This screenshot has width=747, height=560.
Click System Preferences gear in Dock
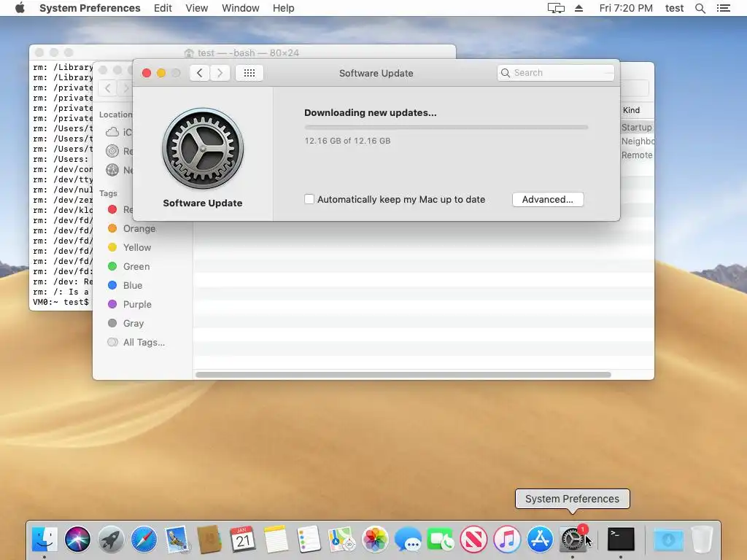pyautogui.click(x=573, y=539)
